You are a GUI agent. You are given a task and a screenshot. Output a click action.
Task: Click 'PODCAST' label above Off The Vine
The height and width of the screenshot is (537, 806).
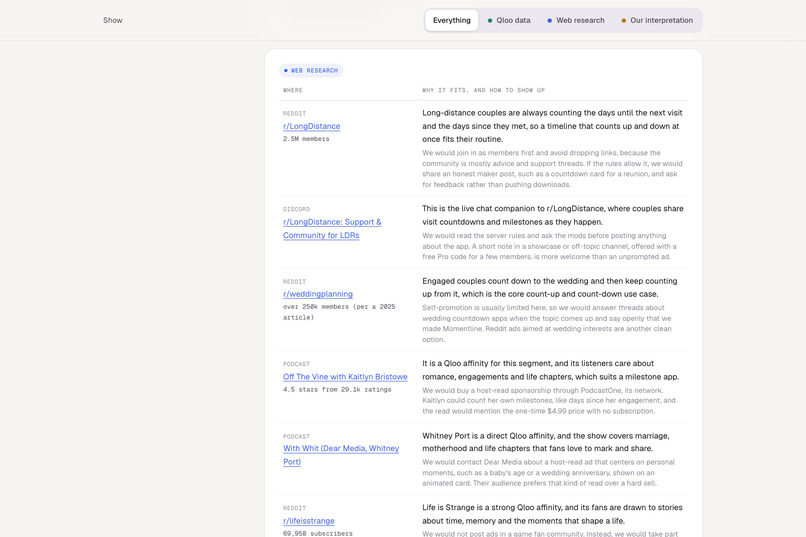[296, 364]
